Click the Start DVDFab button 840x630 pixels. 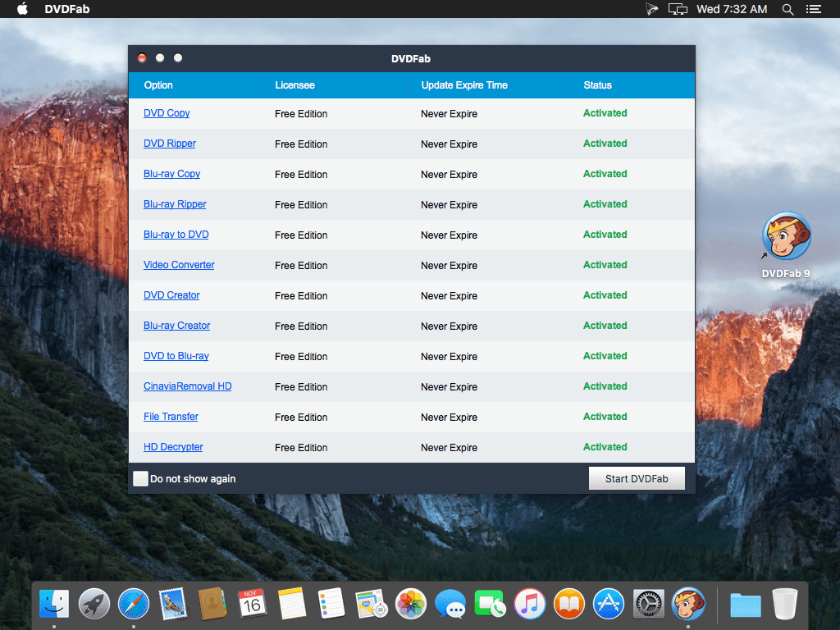(637, 478)
